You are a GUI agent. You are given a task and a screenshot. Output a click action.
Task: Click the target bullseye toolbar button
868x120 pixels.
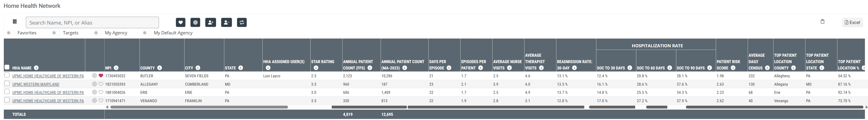pos(195,23)
